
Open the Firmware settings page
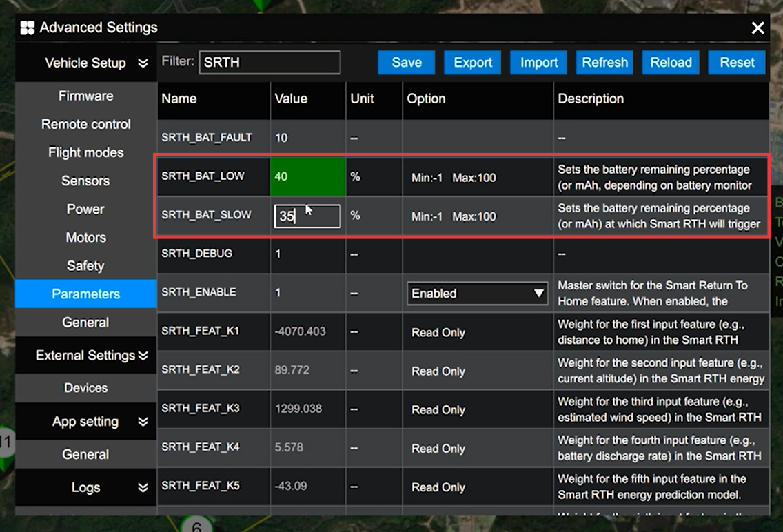(x=86, y=96)
